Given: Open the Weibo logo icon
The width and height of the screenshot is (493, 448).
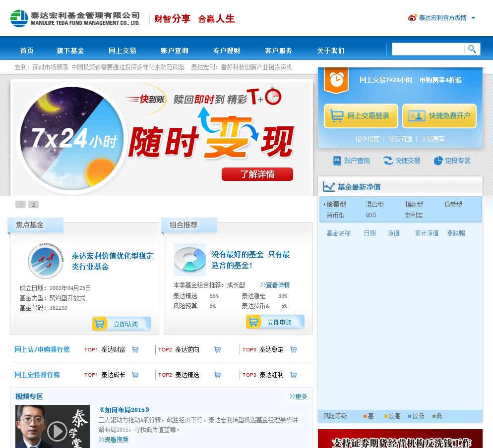Looking at the screenshot, I should (412, 18).
